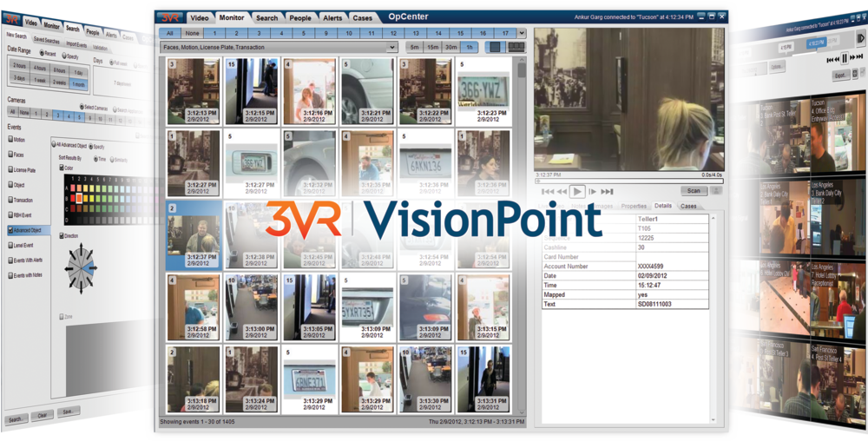Filter by camera 17 button
This screenshot has height=448, width=868.
coord(505,33)
